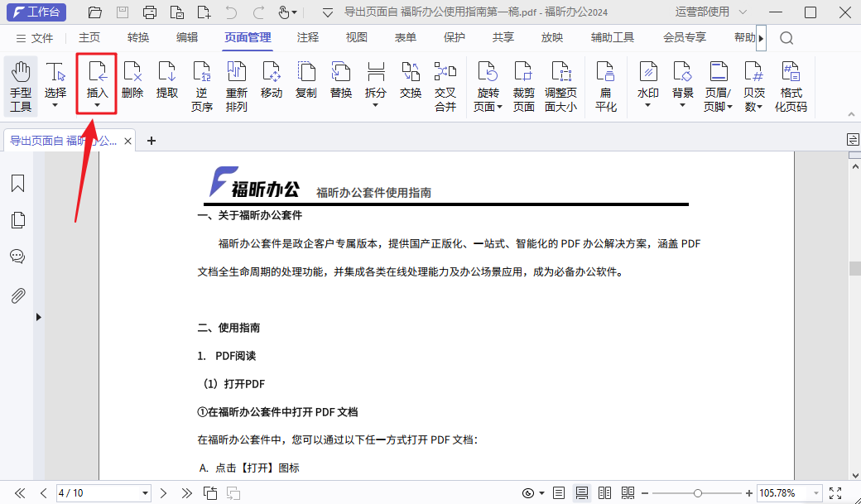Collapse the ribbon with the chevron
The image size is (861, 504).
851,114
